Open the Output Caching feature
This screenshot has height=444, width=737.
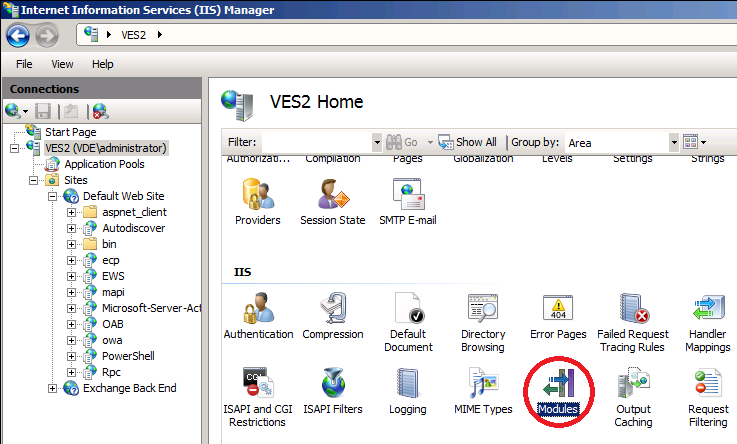[633, 397]
